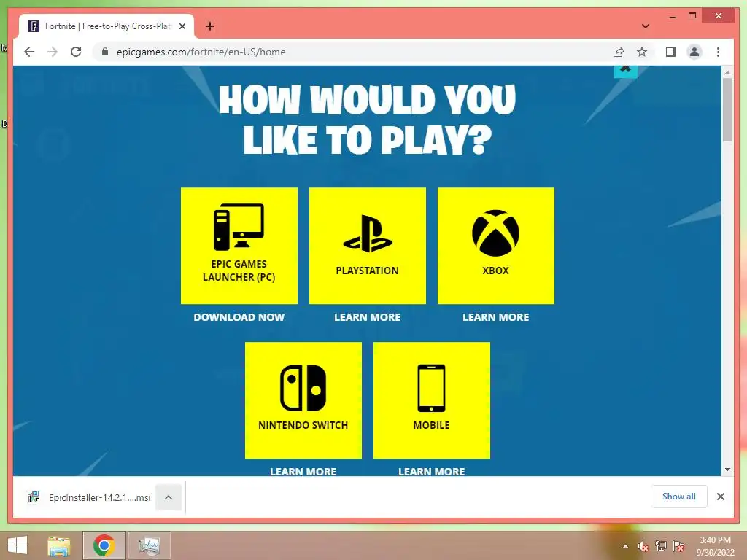747x560 pixels.
Task: Click Download Now under Epic Games Launcher
Action: [x=239, y=317]
